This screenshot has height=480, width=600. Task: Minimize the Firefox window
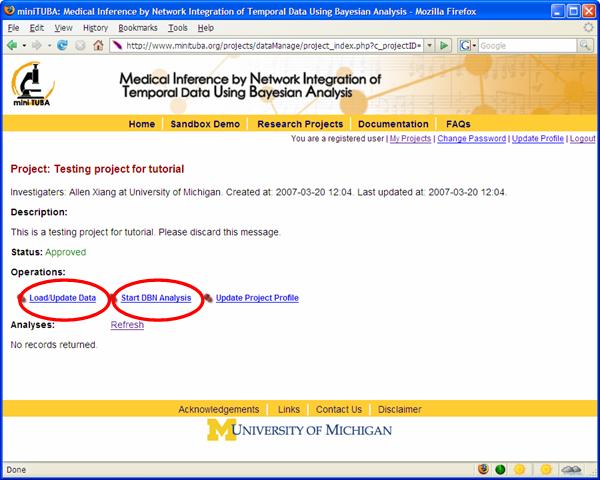[x=558, y=11]
